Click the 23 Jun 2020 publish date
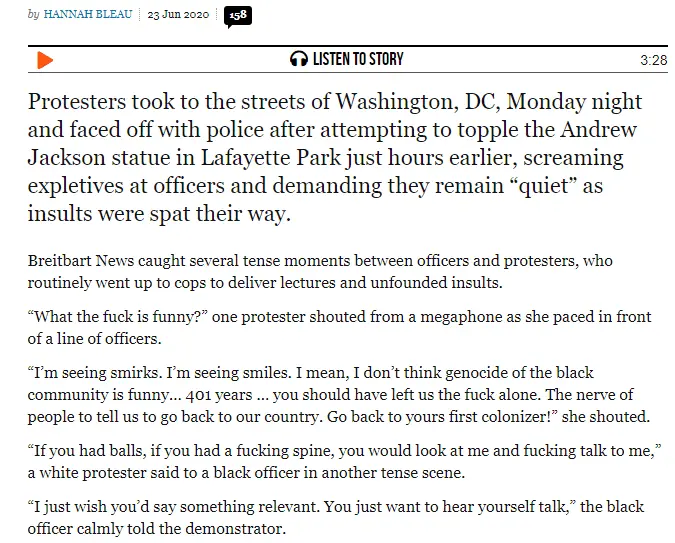The width and height of the screenshot is (675, 543). [x=178, y=14]
